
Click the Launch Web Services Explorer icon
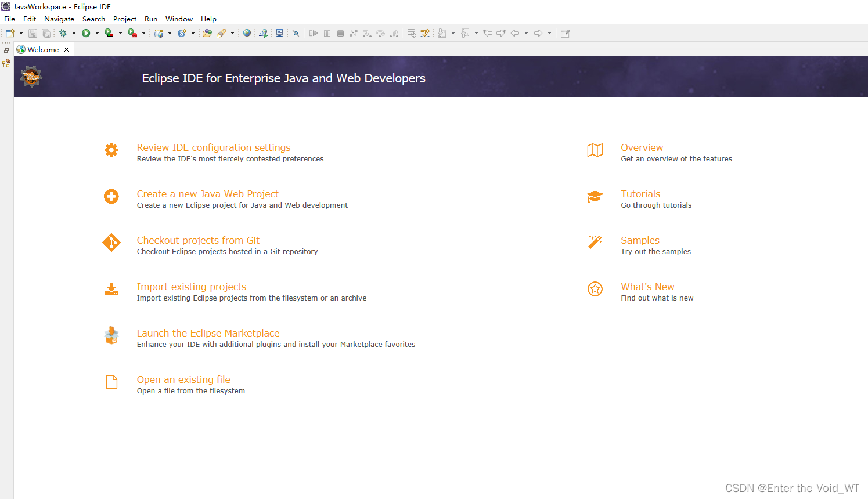click(263, 33)
